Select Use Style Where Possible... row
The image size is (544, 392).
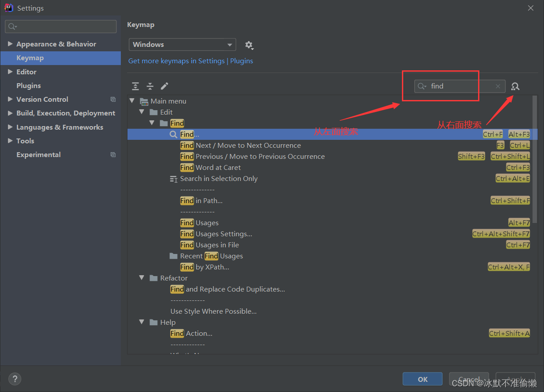tap(213, 311)
